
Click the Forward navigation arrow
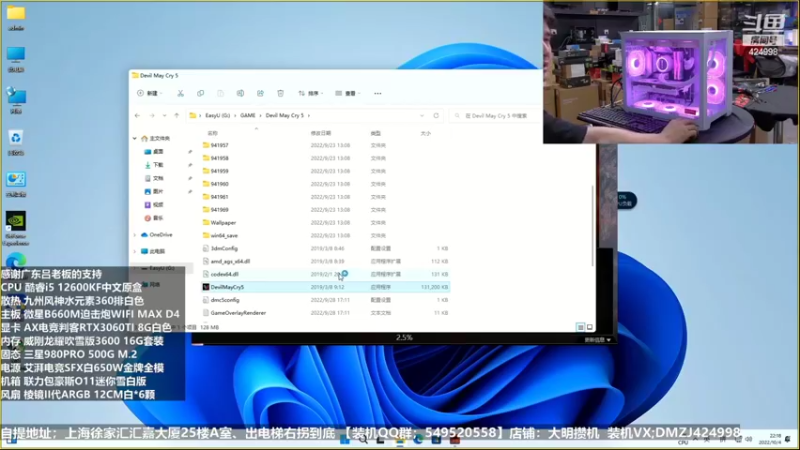[152, 116]
